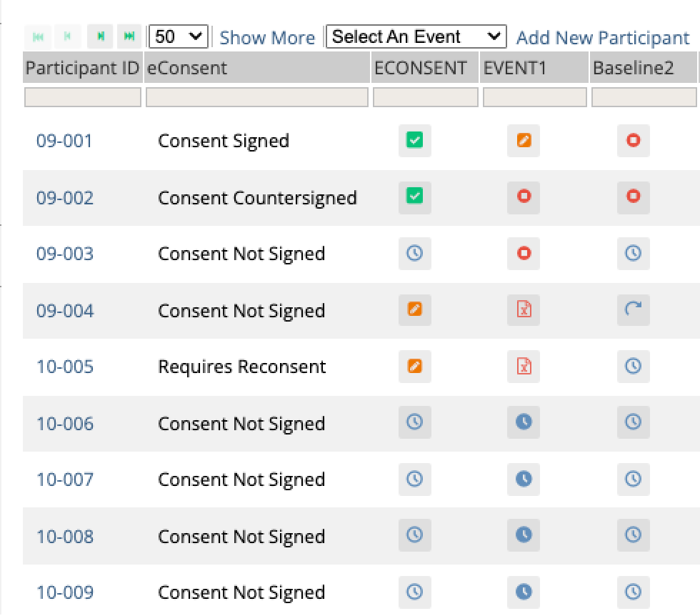
Task: Click the orange ECONSENT edit icon for 10-005
Action: [x=414, y=367]
